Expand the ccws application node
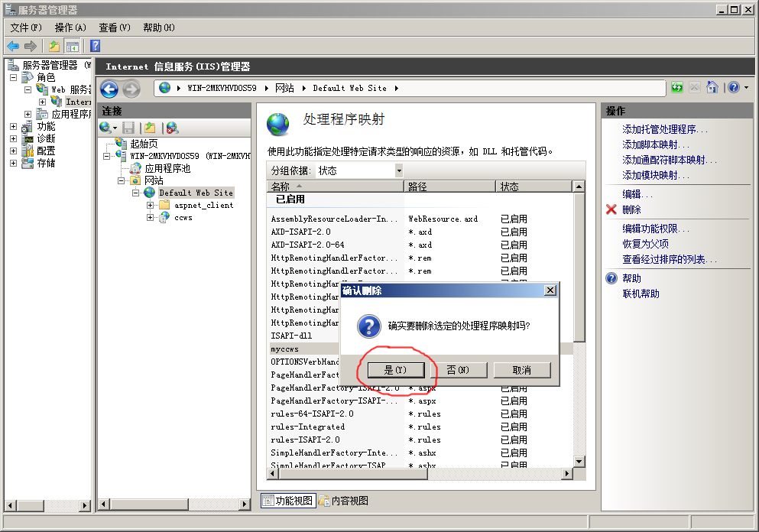The image size is (759, 532). pyautogui.click(x=151, y=217)
